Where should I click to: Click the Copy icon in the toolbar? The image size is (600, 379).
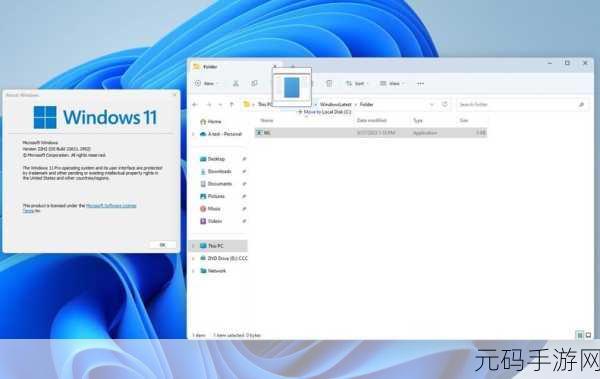254,83
